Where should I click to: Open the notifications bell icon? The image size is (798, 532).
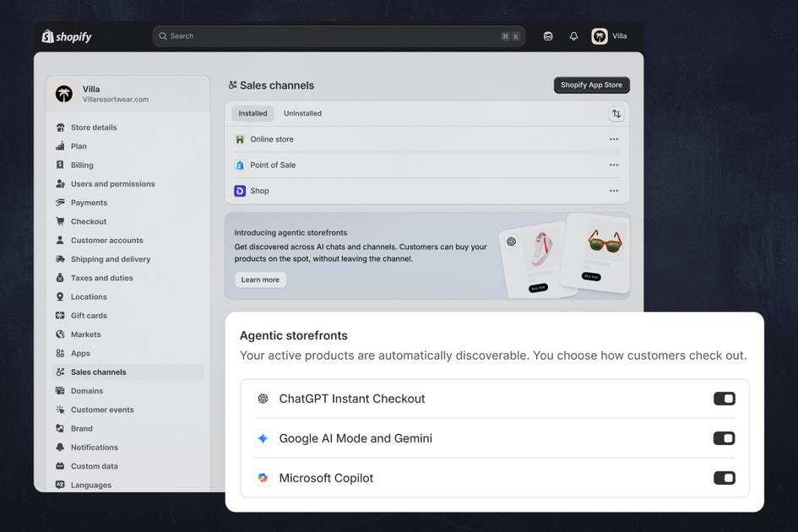pos(573,36)
